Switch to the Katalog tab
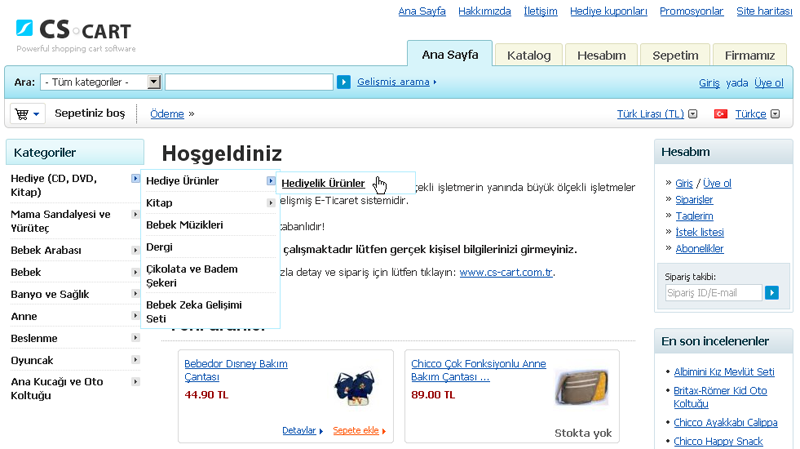Image resolution: width=800 pixels, height=449 pixels. pos(529,55)
